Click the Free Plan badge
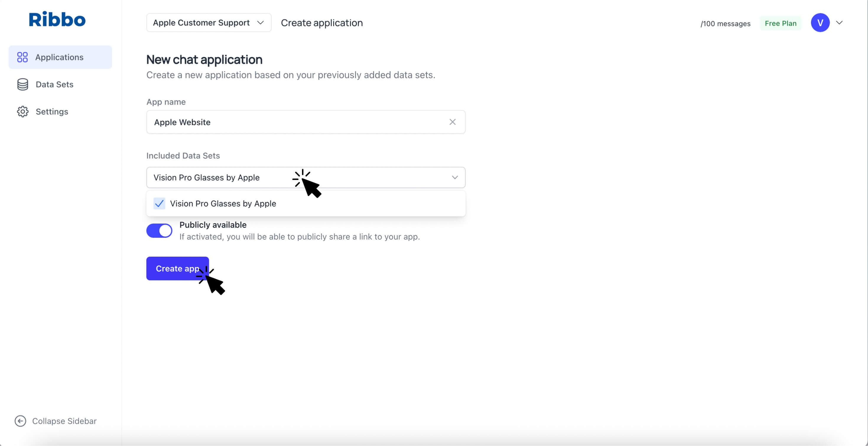This screenshot has height=446, width=868. point(781,23)
